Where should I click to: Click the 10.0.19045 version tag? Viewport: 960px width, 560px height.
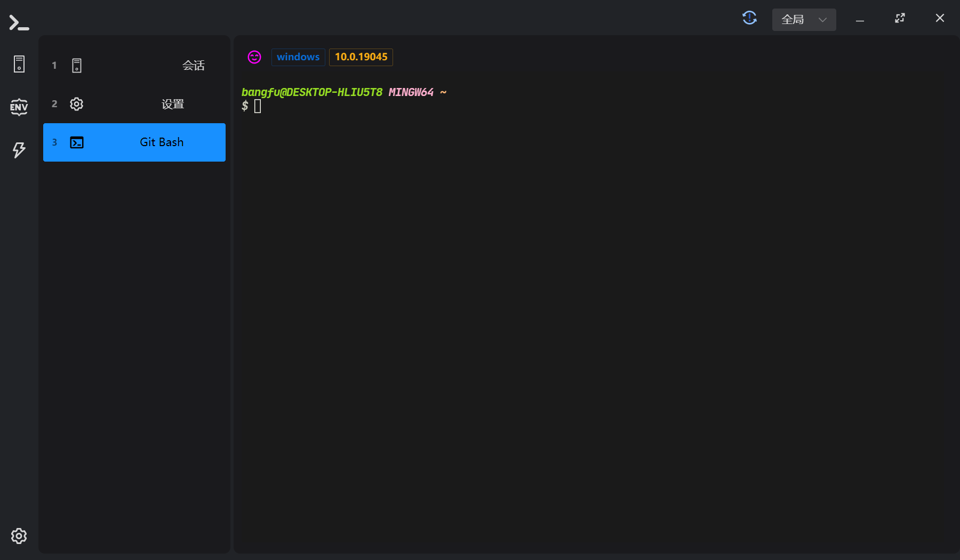coord(361,57)
